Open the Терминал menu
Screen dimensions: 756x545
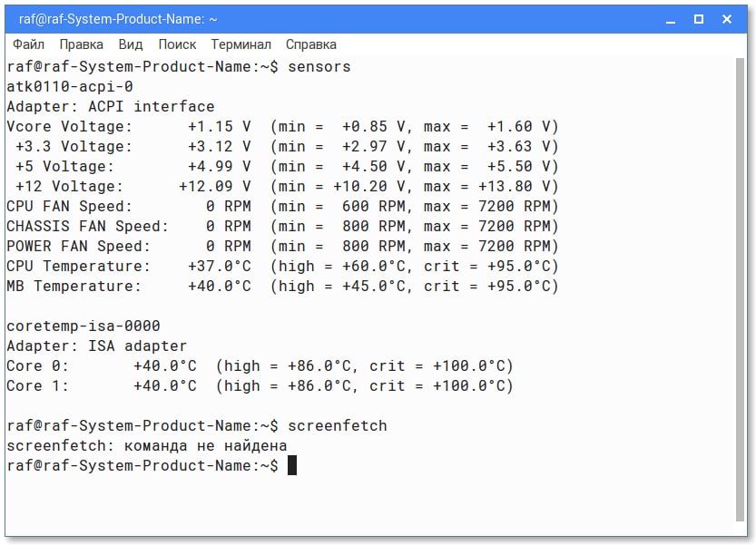pyautogui.click(x=241, y=44)
